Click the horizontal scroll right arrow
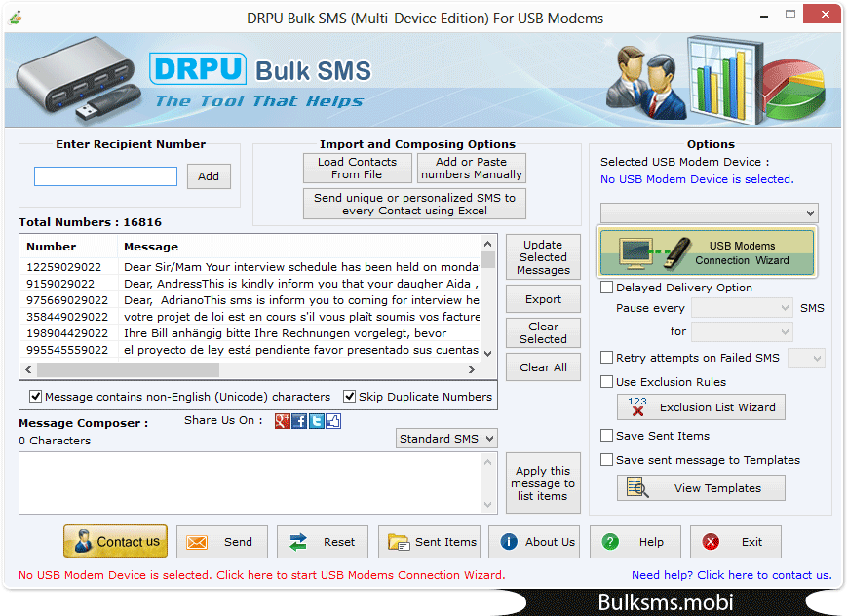The height and width of the screenshot is (616, 847). click(x=472, y=369)
